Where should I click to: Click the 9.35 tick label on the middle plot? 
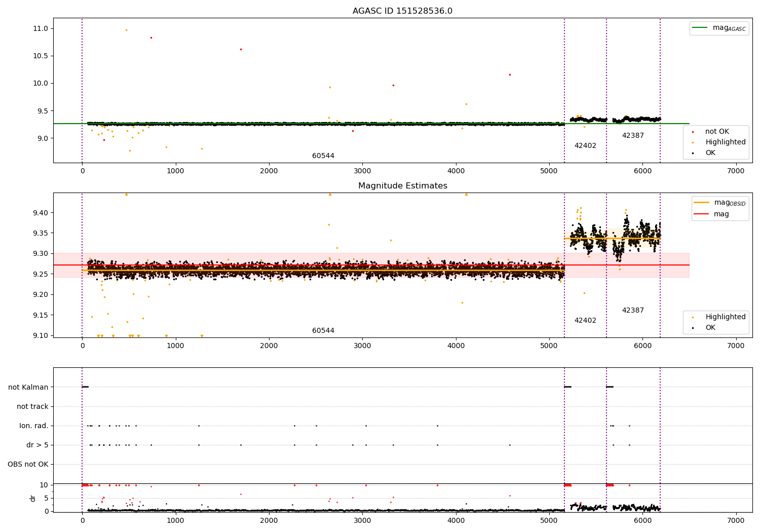41,234
